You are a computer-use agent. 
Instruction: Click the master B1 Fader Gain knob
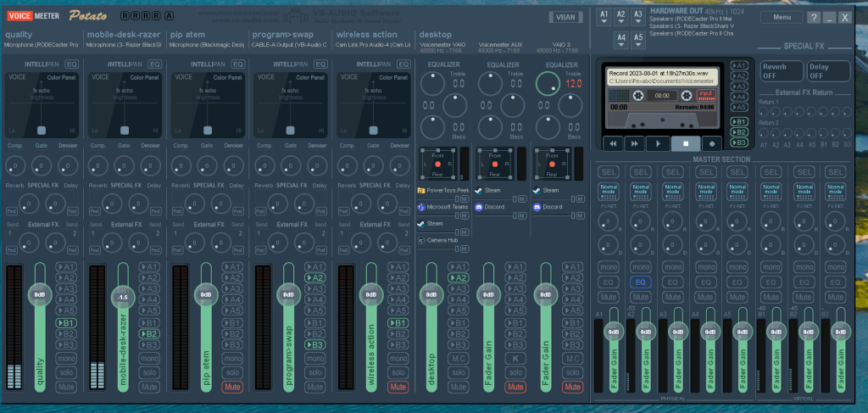coord(776,332)
